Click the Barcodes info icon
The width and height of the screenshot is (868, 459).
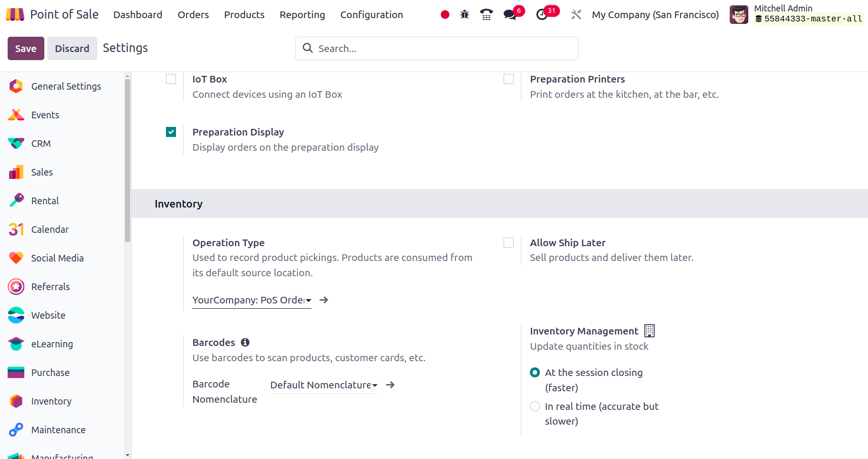[x=245, y=343]
